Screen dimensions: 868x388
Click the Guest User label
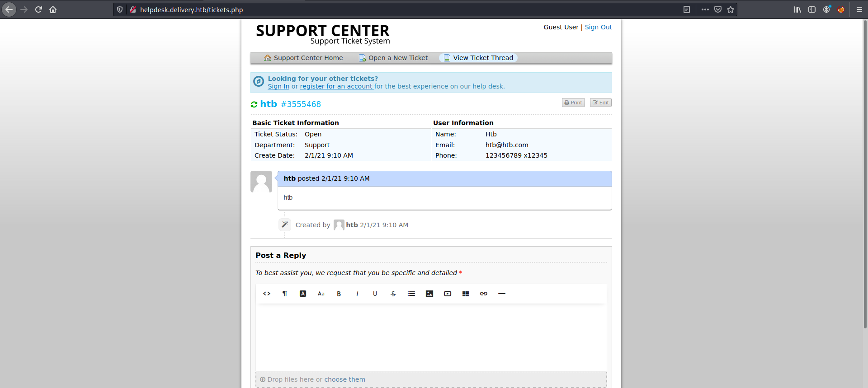(561, 27)
